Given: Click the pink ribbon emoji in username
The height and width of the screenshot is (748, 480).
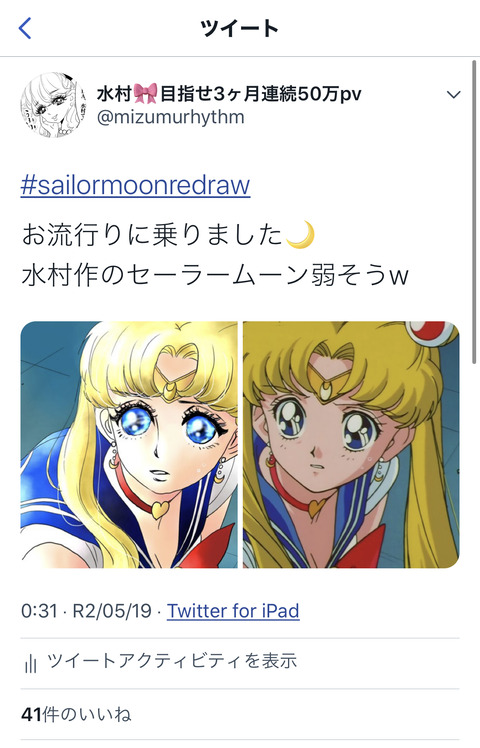Looking at the screenshot, I should tap(146, 94).
